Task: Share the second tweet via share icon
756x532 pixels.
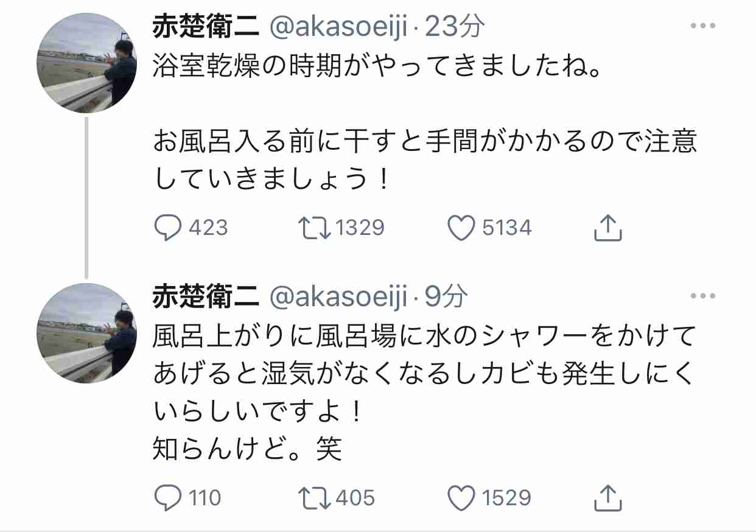Action: tap(607, 497)
